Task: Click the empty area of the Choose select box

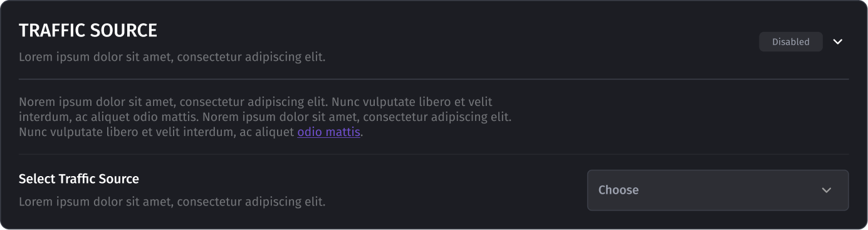Action: 727,190
